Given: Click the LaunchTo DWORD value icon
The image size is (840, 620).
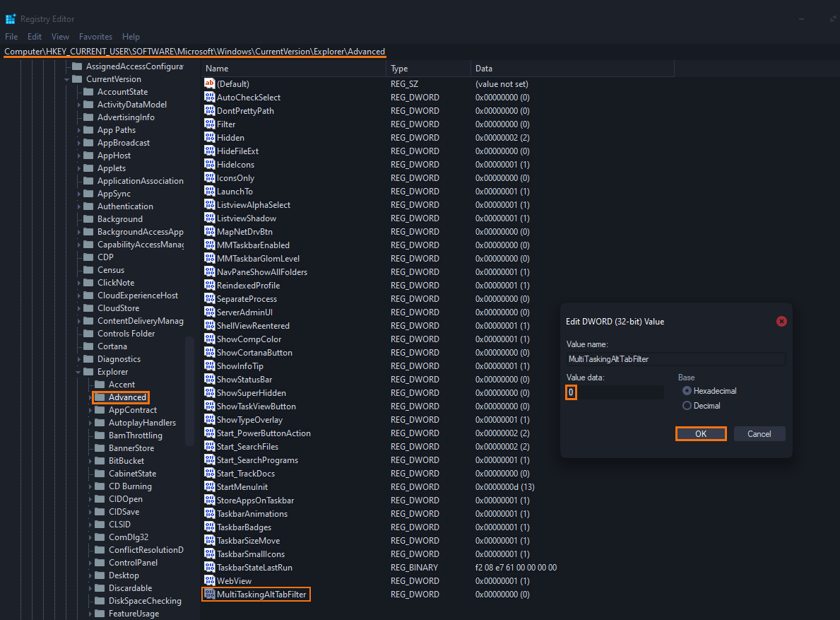Looking at the screenshot, I should (209, 191).
